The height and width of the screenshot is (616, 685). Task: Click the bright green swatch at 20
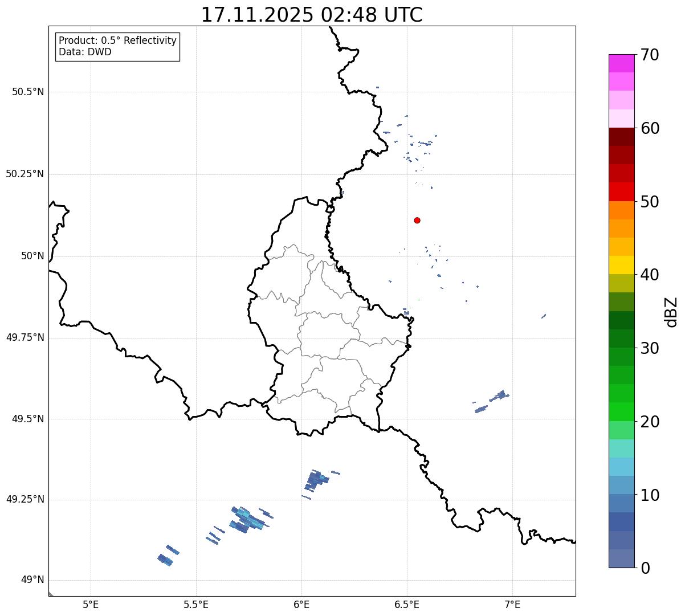click(x=621, y=412)
